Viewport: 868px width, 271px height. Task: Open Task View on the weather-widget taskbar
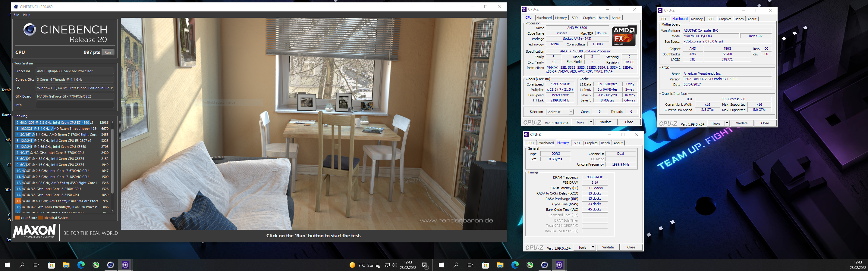pyautogui.click(x=36, y=265)
